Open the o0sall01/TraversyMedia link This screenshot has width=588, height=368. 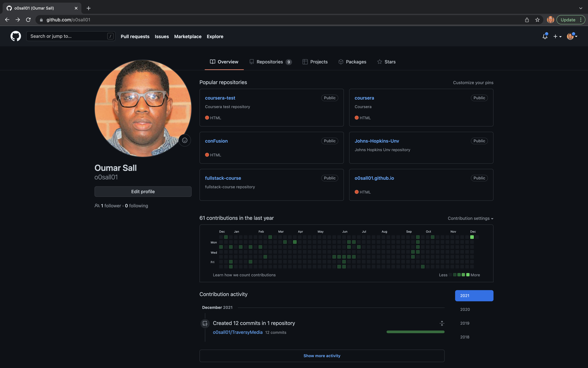pyautogui.click(x=238, y=332)
